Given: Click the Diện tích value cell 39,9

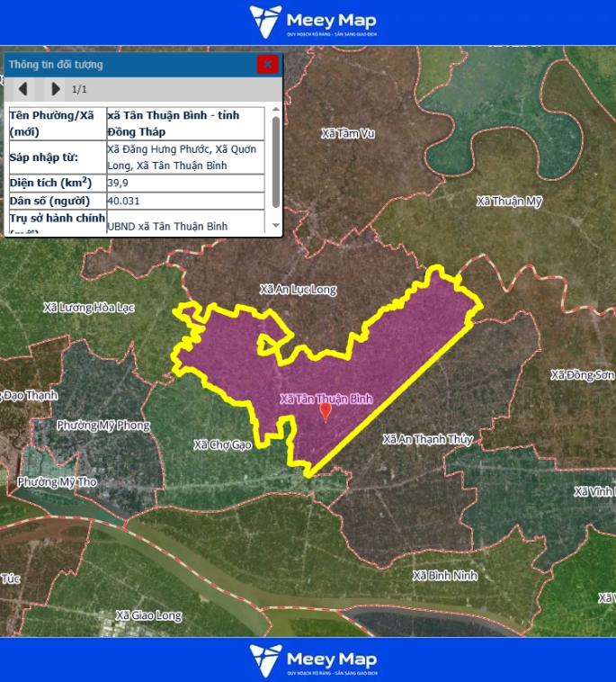Looking at the screenshot, I should click(185, 183).
